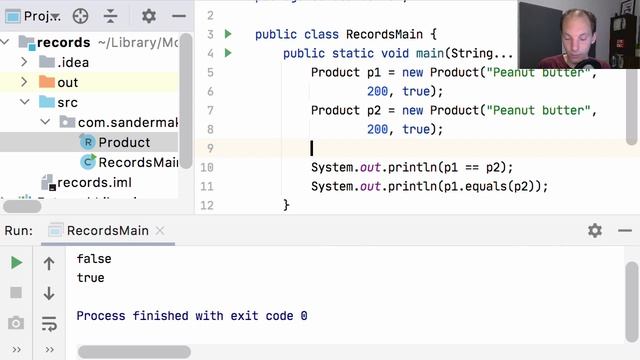Image resolution: width=640 pixels, height=360 pixels.
Task: Click the Project tree vertical scrollbar
Action: point(186,101)
